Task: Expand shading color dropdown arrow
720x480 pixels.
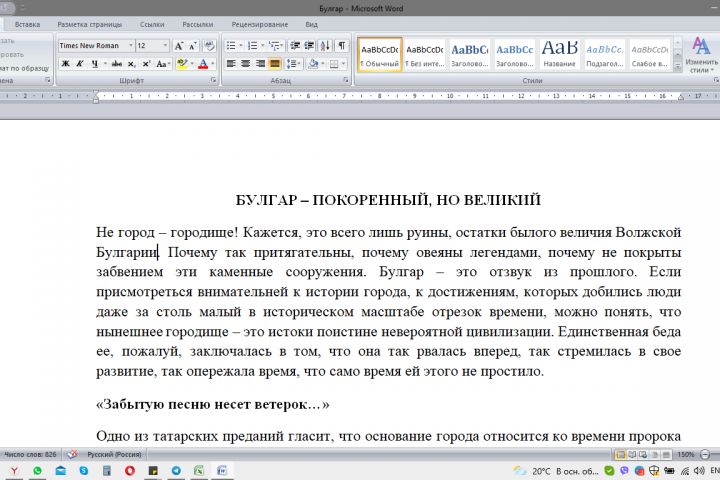Action: point(323,64)
